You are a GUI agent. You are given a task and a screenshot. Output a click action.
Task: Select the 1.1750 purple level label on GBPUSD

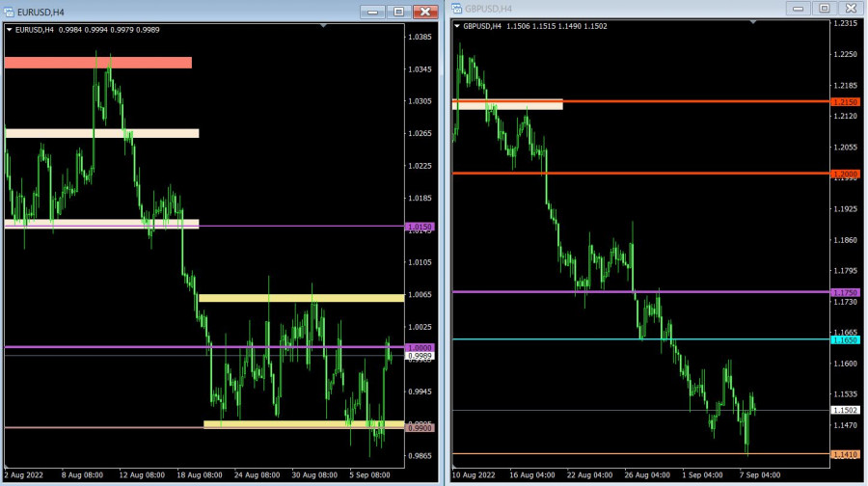pos(845,292)
